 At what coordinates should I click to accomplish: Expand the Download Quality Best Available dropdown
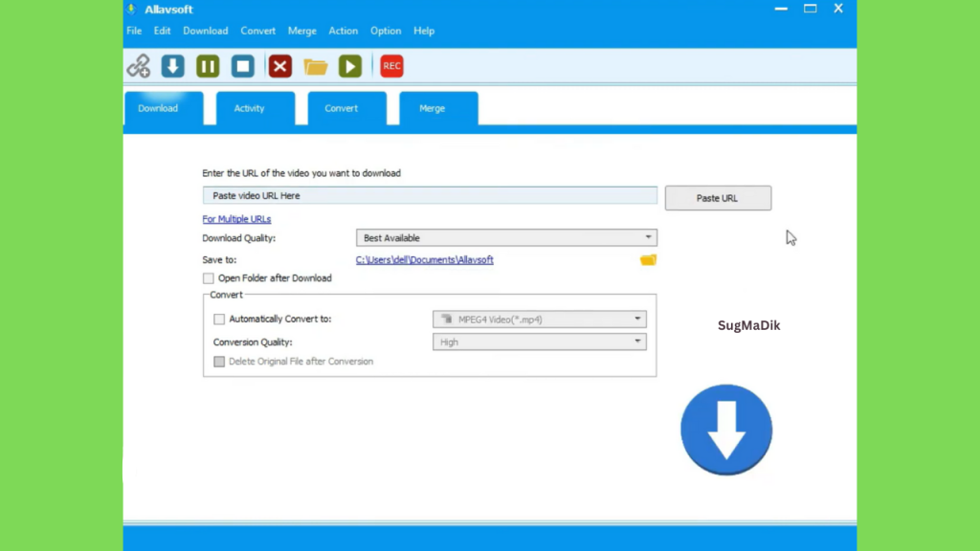(x=506, y=237)
